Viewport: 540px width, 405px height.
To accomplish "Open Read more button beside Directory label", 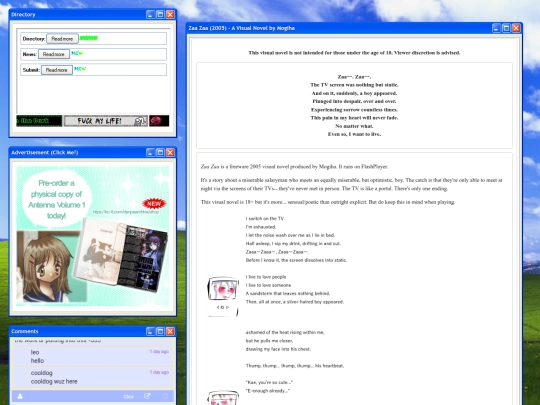I will pyautogui.click(x=62, y=39).
